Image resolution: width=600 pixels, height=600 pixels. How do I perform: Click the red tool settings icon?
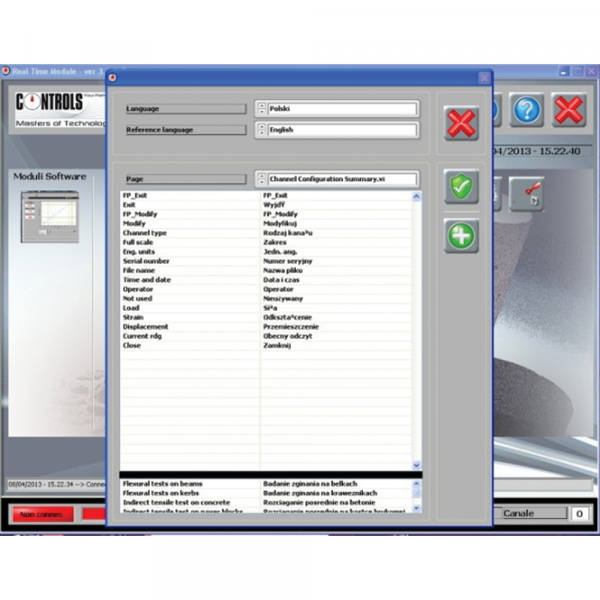527,193
